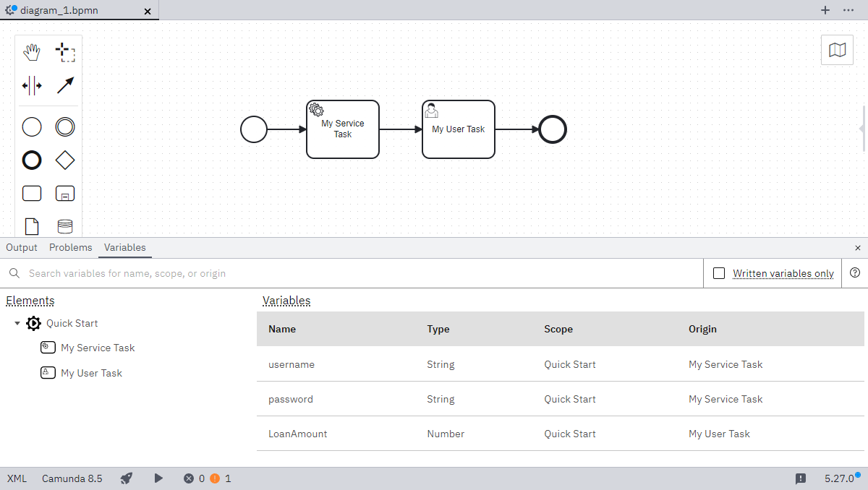Select the create gateway tool
Screen dimensions: 868x490
tap(65, 160)
